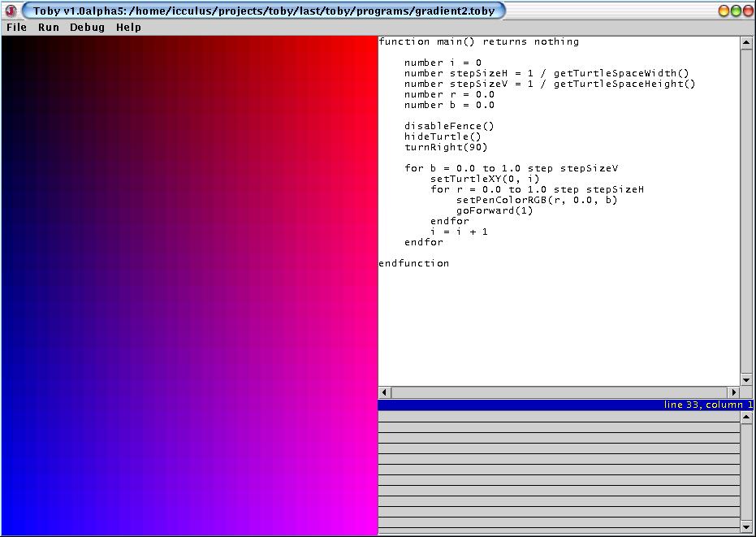The height and width of the screenshot is (537, 756).
Task: Click the stepSizeH declaration line
Action: pyautogui.click(x=546, y=73)
